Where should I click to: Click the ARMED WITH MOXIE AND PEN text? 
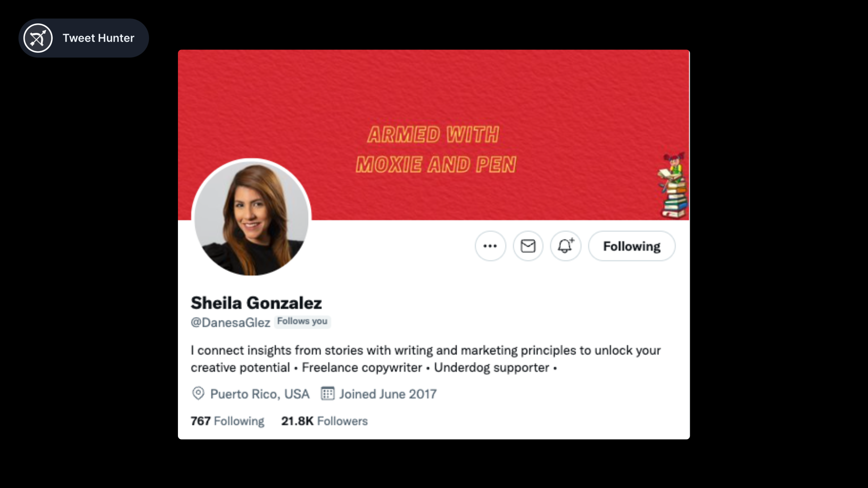436,149
